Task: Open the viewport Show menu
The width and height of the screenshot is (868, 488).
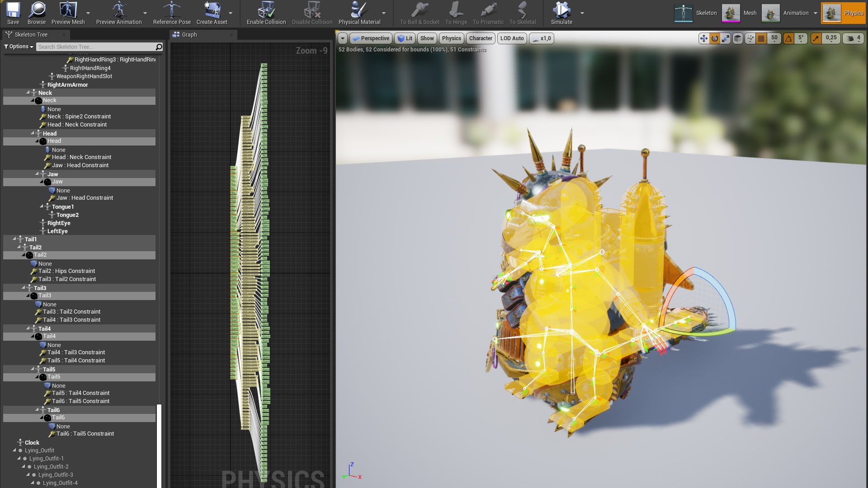Action: 427,38
